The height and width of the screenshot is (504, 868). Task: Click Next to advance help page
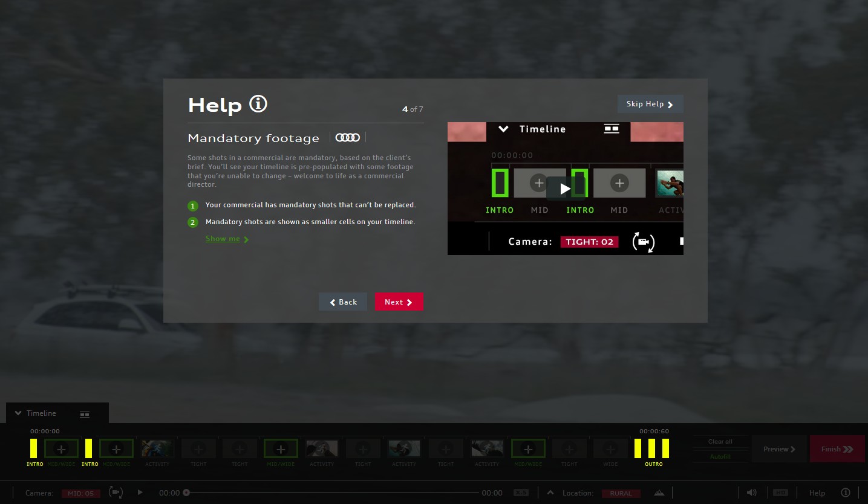399,302
